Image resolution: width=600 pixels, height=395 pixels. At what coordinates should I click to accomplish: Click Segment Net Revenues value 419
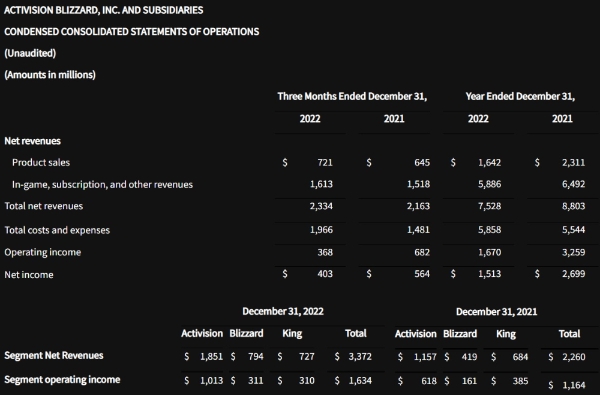469,357
